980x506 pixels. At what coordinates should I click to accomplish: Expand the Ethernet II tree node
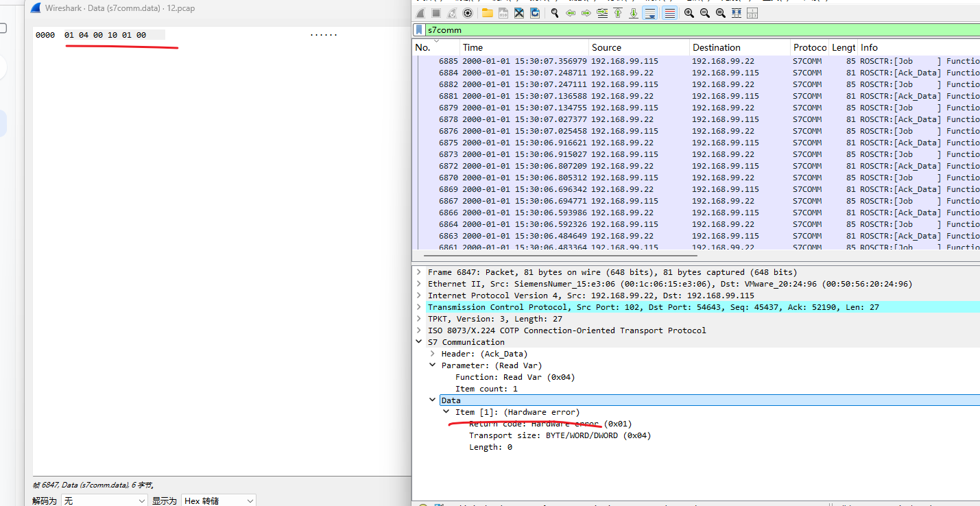pos(419,284)
